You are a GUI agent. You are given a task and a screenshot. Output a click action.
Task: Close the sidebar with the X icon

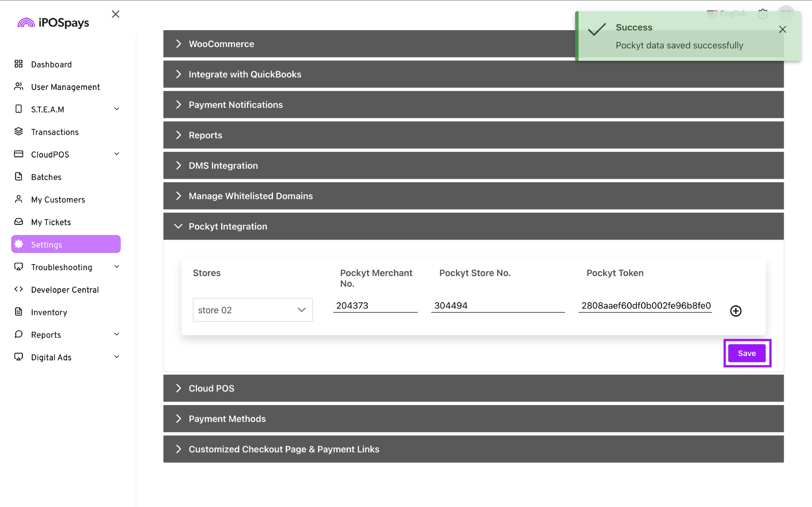[115, 14]
